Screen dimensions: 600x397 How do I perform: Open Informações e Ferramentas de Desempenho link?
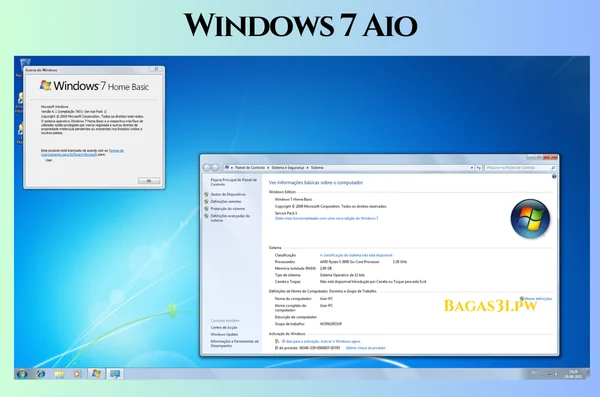pyautogui.click(x=235, y=343)
